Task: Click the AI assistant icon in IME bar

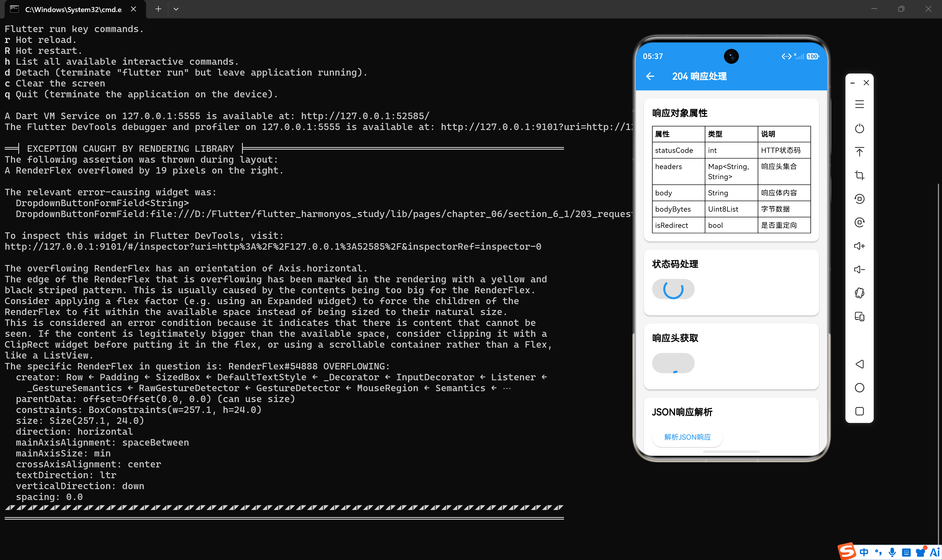Action: [x=935, y=552]
